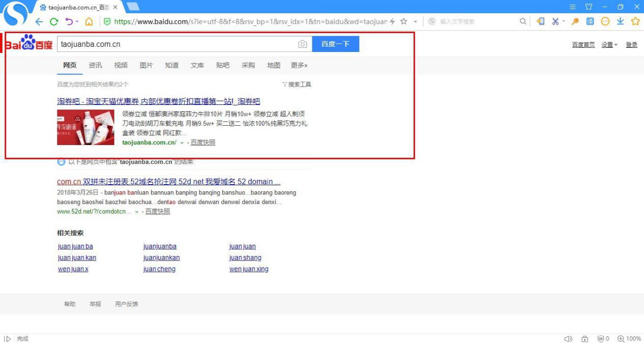Expand arrow next to taojuanba.com.cn result URL
Viewport: 644px width, 343px height.
coord(182,143)
